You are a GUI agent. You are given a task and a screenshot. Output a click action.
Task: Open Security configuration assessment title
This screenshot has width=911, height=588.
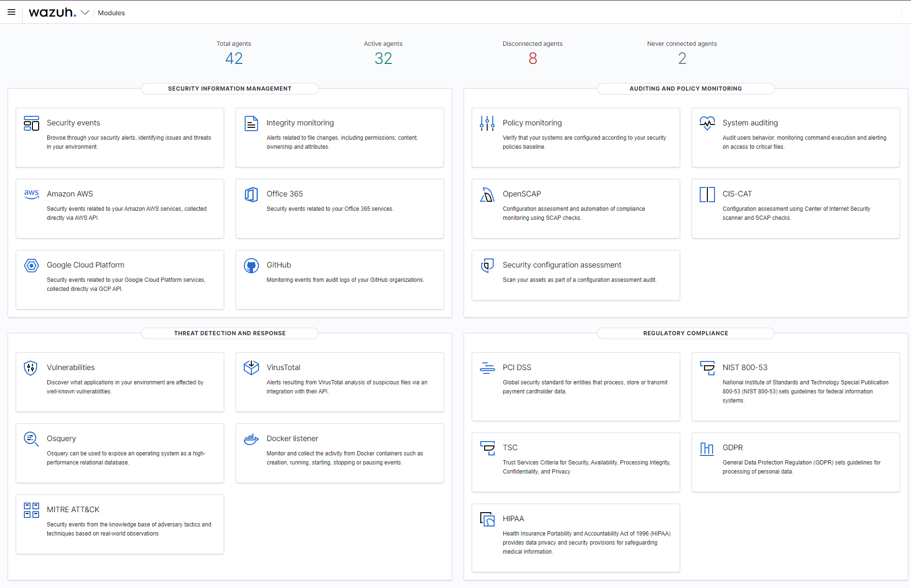(x=562, y=265)
